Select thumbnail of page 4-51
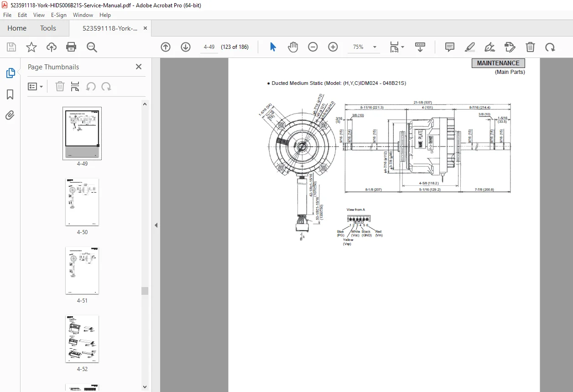 point(82,271)
